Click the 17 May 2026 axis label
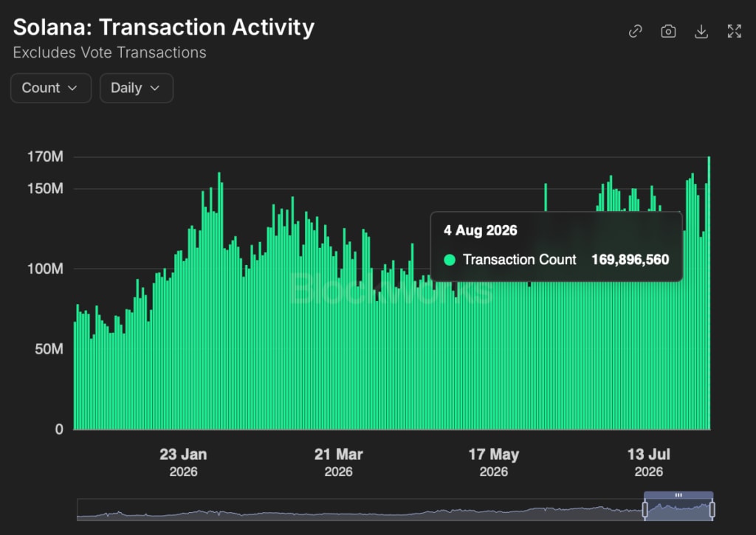The width and height of the screenshot is (756, 535). click(x=494, y=462)
